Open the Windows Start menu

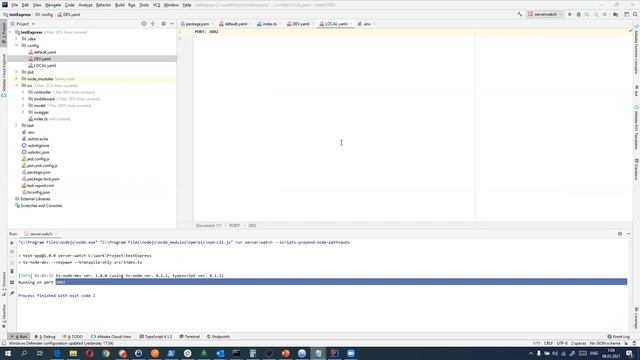[8, 353]
